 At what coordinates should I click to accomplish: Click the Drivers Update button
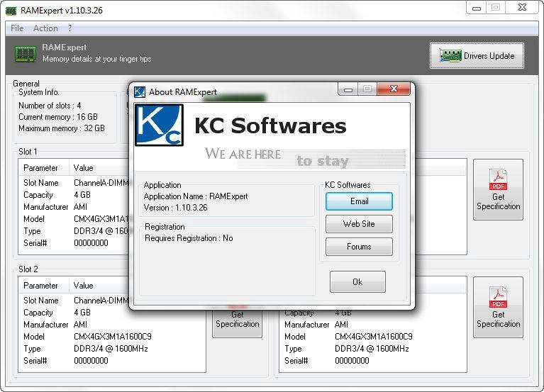pos(477,56)
